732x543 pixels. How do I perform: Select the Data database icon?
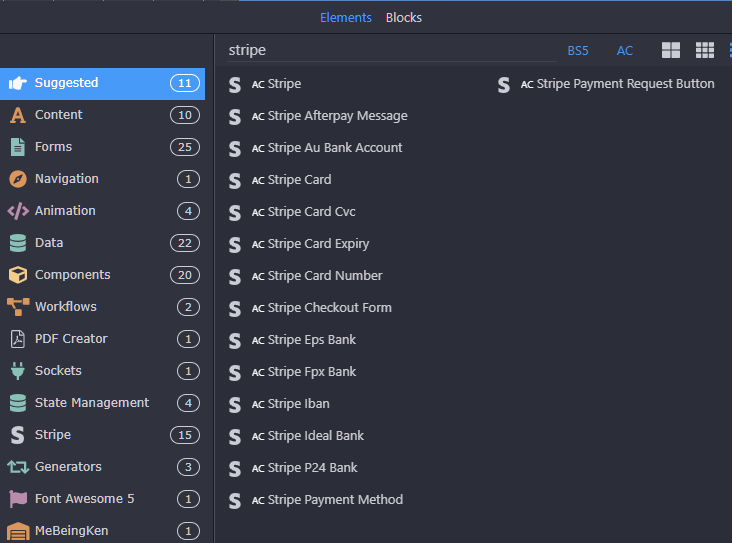click(x=18, y=243)
